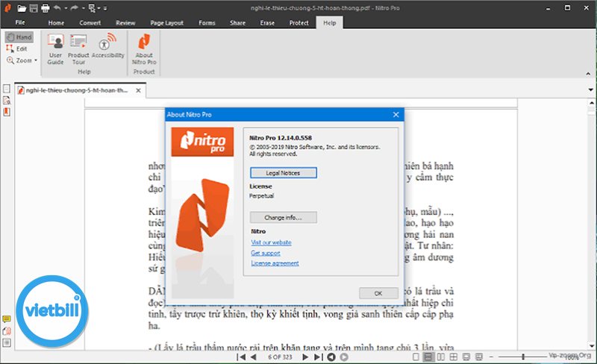The width and height of the screenshot is (597, 364).
Task: Click the Change info... button
Action: point(284,217)
